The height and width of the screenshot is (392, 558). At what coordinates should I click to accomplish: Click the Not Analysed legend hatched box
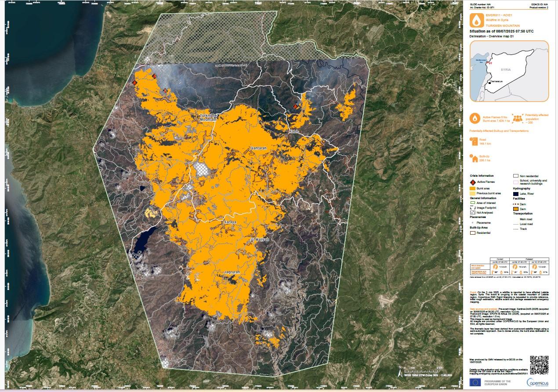coord(473,212)
